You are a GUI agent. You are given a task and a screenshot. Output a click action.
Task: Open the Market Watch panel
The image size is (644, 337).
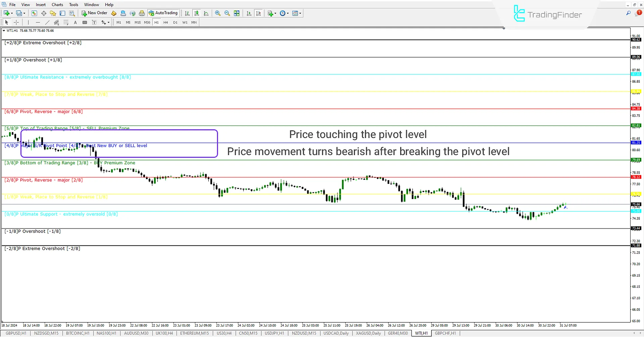click(x=34, y=13)
